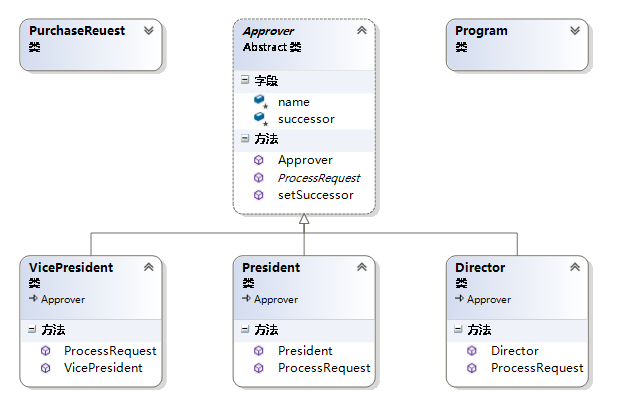The width and height of the screenshot is (633, 405).
Task: Click inheritance arrow icon in Director header
Action: pos(459,298)
